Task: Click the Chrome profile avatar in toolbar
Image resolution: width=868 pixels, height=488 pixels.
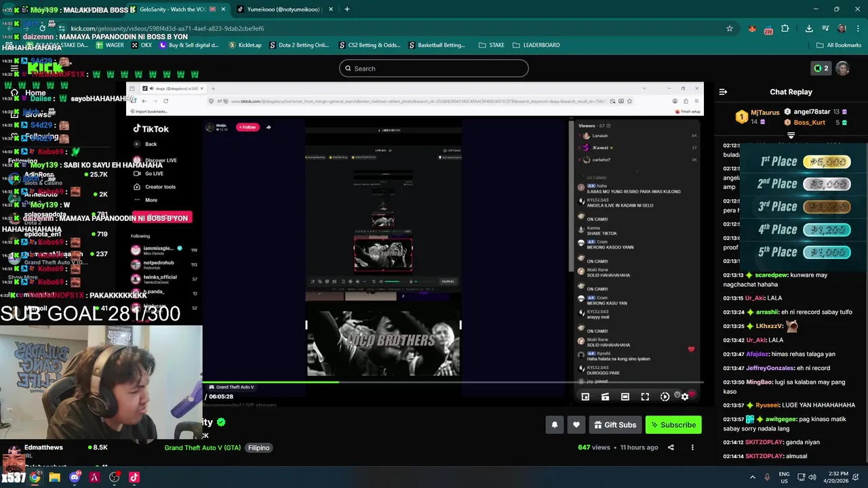Action: coord(842,28)
